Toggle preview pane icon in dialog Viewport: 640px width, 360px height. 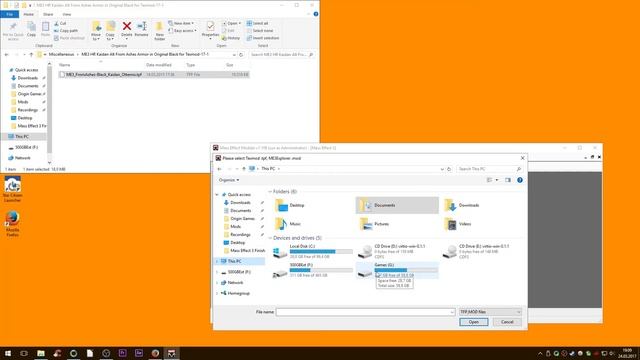(508, 180)
